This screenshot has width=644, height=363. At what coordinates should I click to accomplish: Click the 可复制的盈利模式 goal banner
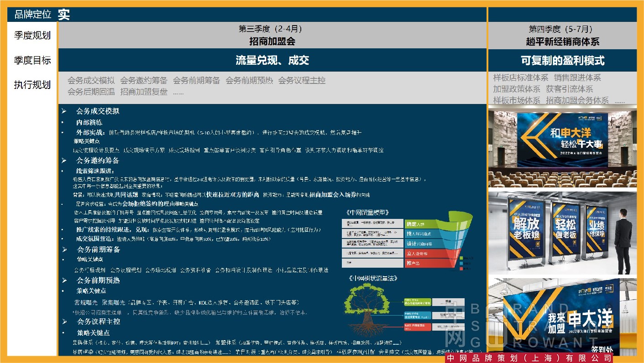[x=563, y=60]
